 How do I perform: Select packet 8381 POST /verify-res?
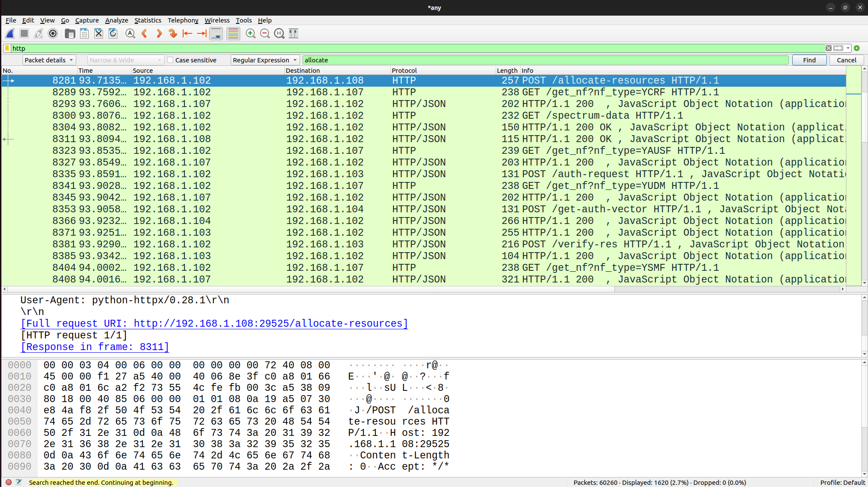424,244
